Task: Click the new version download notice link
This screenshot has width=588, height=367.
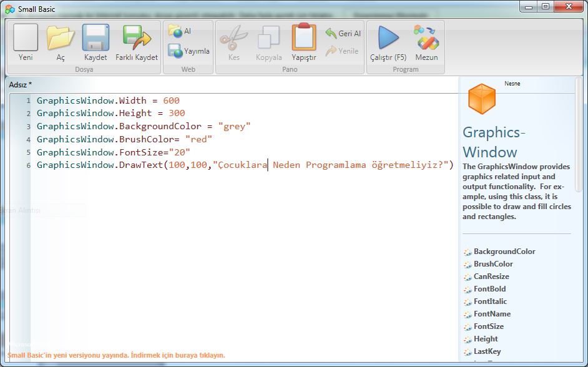Action: click(116, 355)
